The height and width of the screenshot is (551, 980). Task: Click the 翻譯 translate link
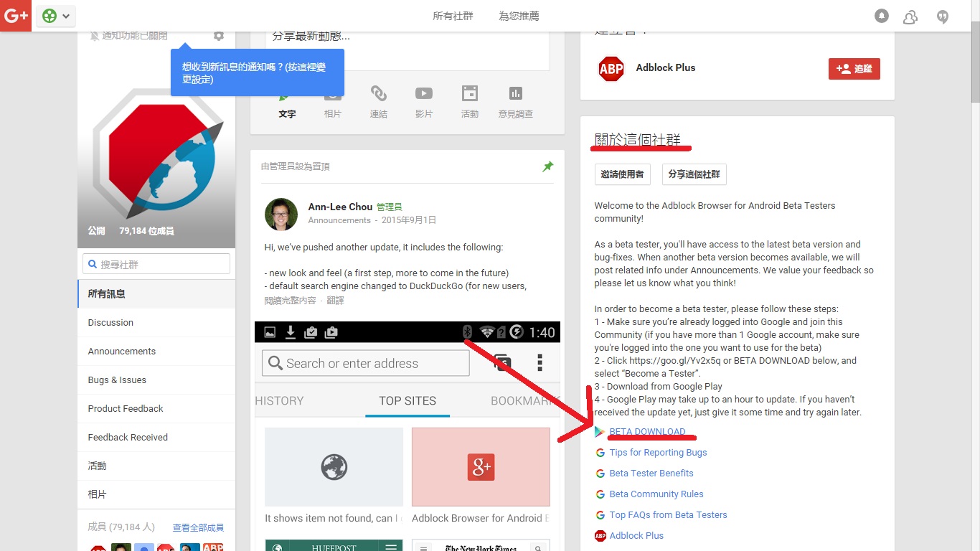click(x=335, y=301)
